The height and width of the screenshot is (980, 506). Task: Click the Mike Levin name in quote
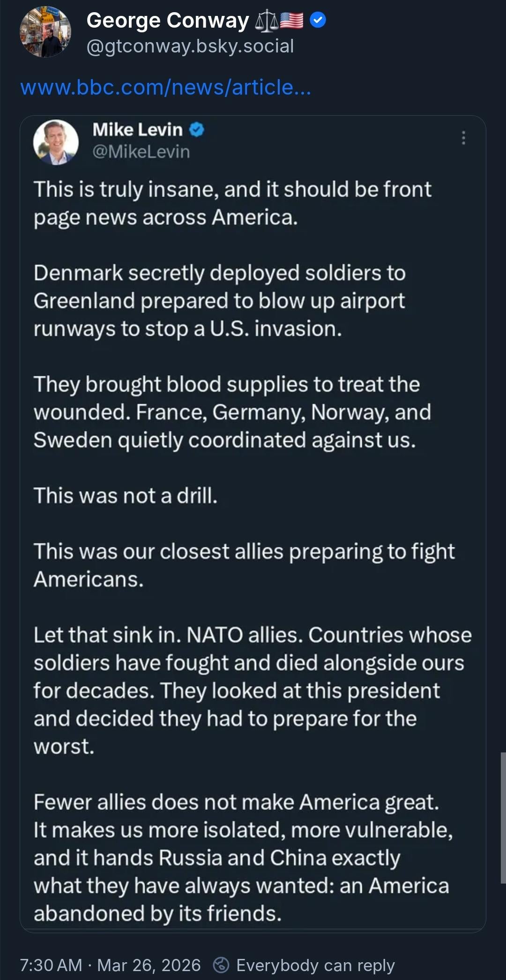[x=137, y=130]
